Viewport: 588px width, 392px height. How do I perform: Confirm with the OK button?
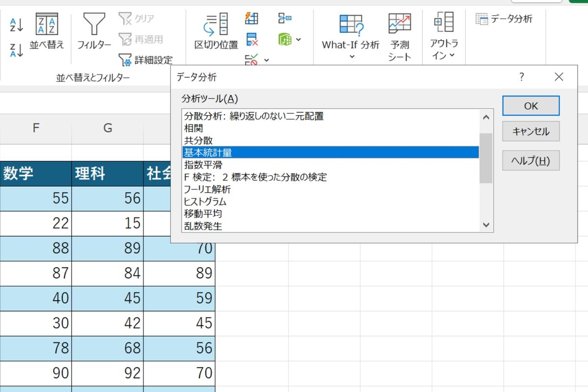(x=531, y=106)
